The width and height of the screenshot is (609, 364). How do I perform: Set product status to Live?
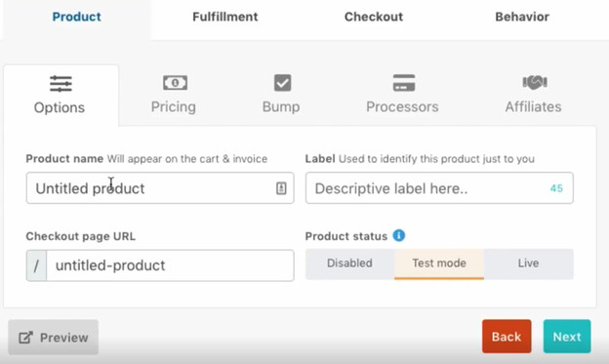(x=528, y=263)
